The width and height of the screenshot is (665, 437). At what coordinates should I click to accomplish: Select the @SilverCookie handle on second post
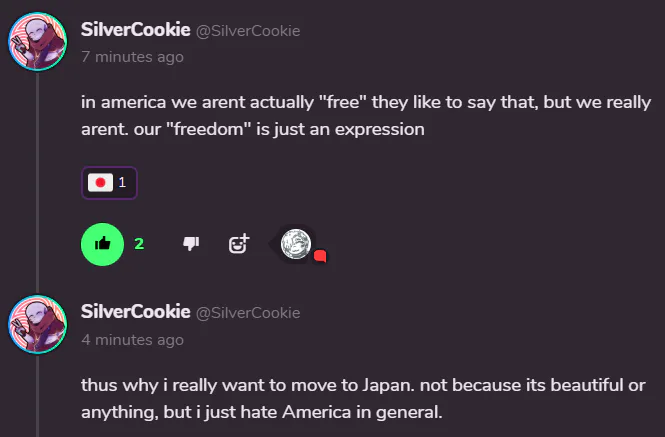tap(247, 313)
